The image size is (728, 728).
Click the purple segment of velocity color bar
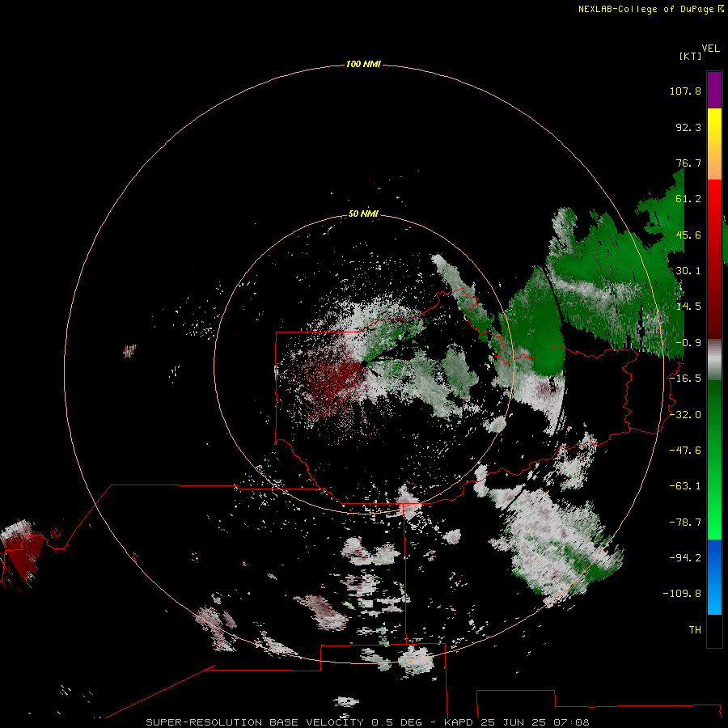pyautogui.click(x=714, y=90)
